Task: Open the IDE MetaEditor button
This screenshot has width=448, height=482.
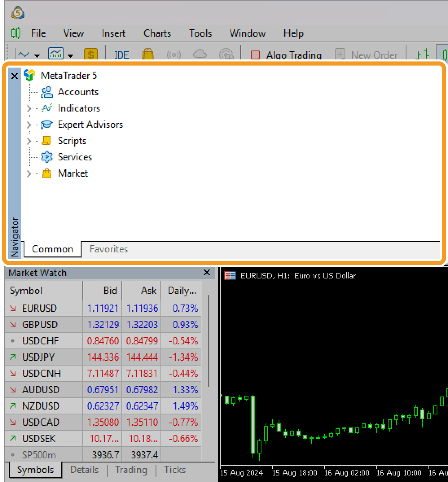Action: tap(121, 55)
